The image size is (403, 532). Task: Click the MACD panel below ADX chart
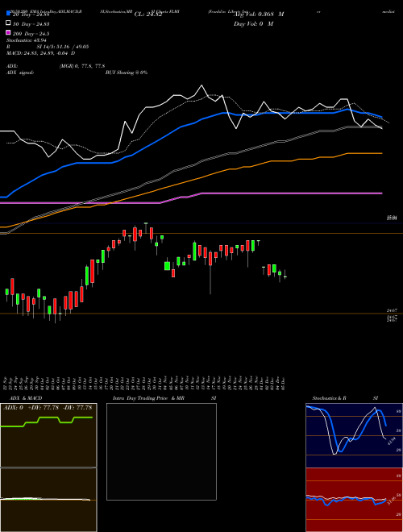(48, 500)
